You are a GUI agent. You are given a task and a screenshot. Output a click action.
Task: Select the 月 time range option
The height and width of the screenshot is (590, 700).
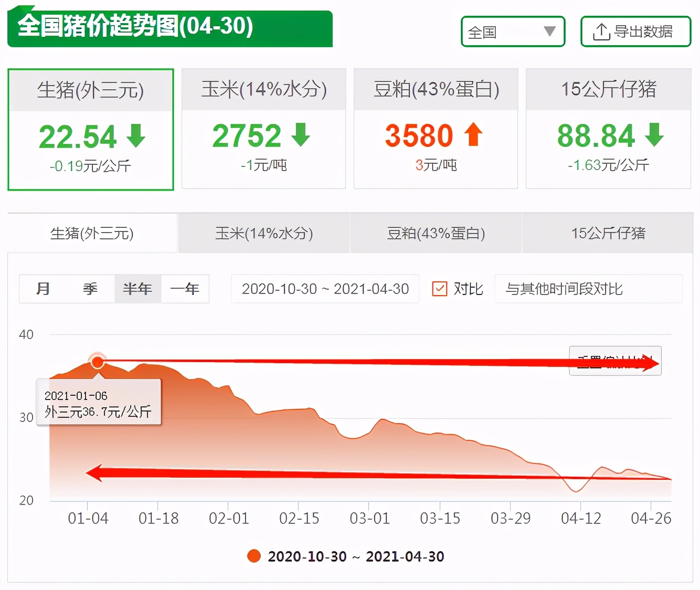[x=44, y=289]
